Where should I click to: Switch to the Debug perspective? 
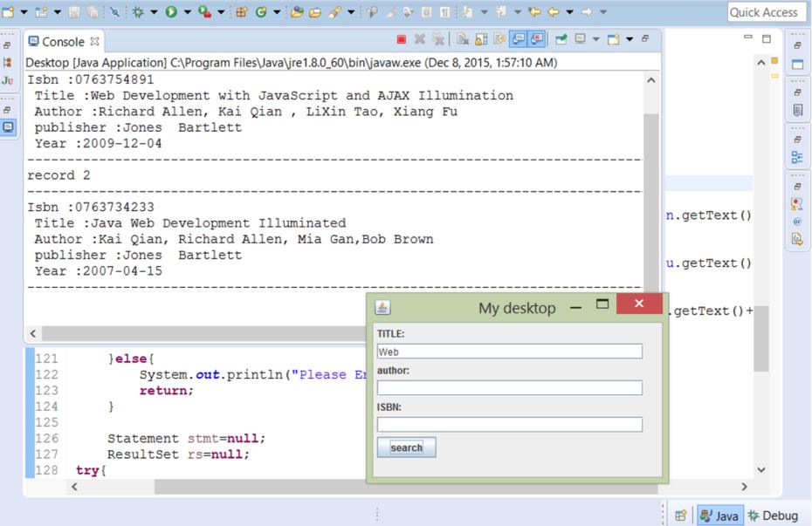773,516
